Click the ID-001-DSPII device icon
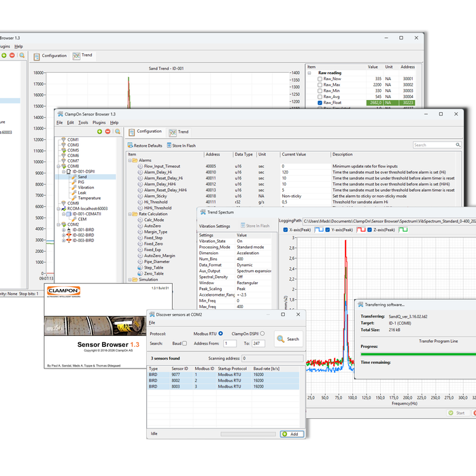The width and height of the screenshot is (476, 476). 69,171
